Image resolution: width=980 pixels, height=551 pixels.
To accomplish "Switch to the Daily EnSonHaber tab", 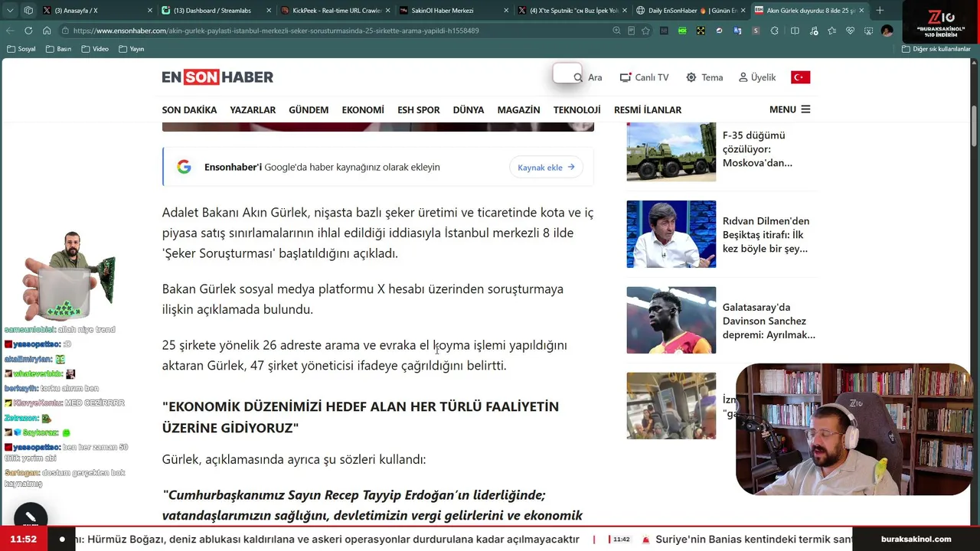I will tap(691, 11).
